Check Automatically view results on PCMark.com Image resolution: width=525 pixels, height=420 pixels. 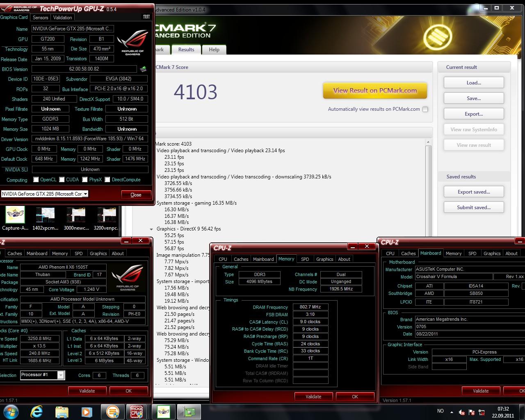425,109
